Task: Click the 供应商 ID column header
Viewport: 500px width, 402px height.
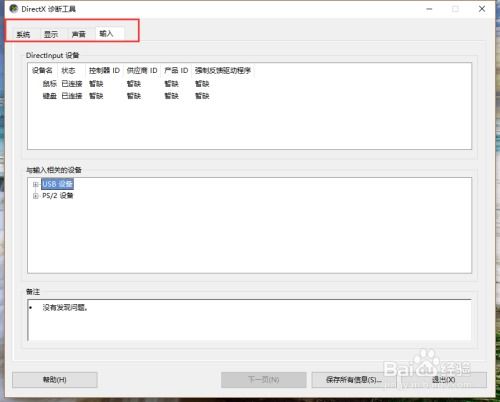Action: [x=142, y=71]
